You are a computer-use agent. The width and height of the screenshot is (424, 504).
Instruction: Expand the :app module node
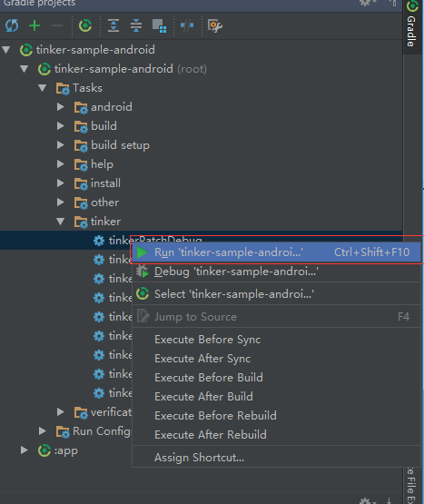[x=25, y=450]
